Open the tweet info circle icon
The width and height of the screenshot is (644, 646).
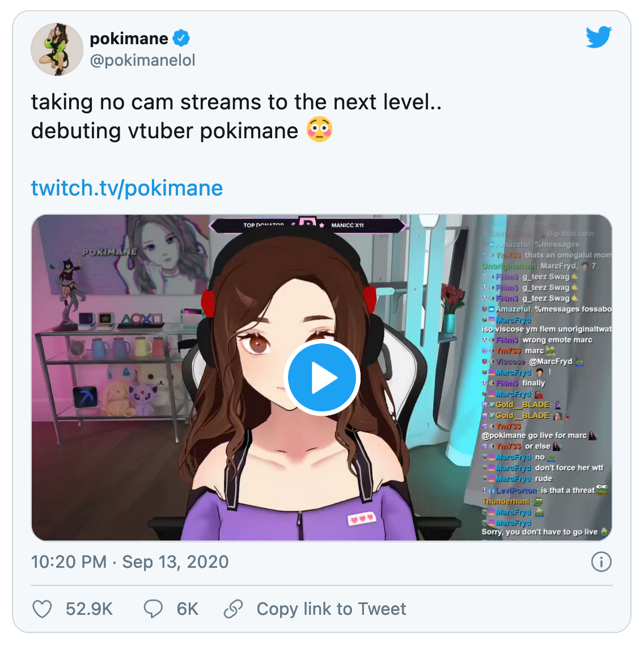601,562
